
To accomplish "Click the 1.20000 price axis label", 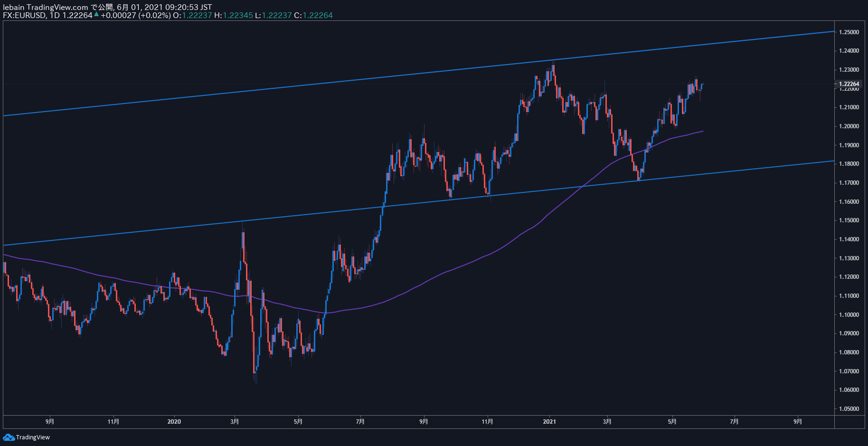I will pyautogui.click(x=849, y=126).
